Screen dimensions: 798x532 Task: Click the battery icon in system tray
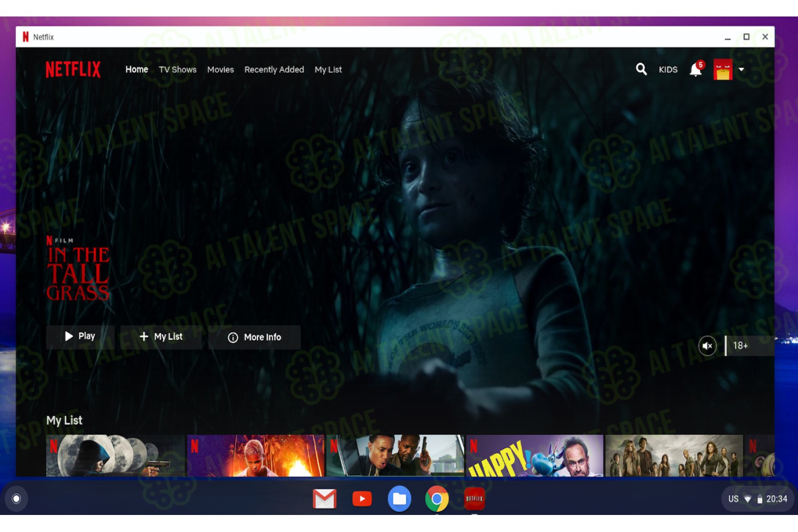click(x=760, y=500)
